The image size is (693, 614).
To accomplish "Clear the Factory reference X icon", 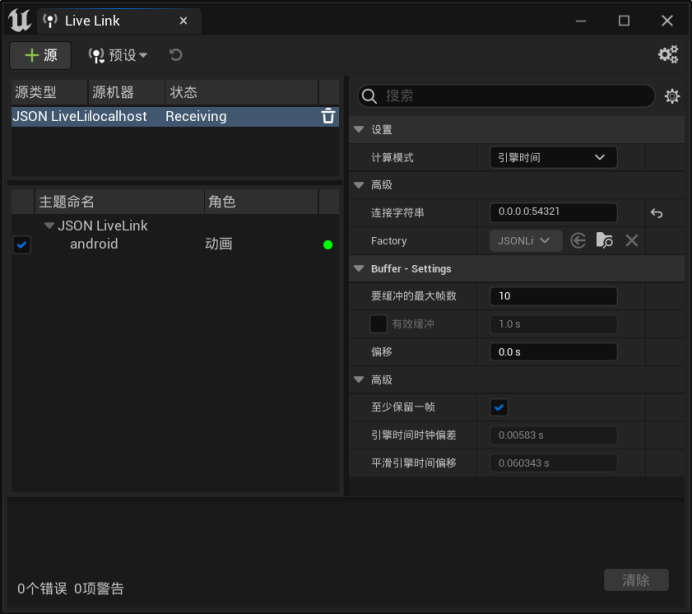I will point(632,240).
